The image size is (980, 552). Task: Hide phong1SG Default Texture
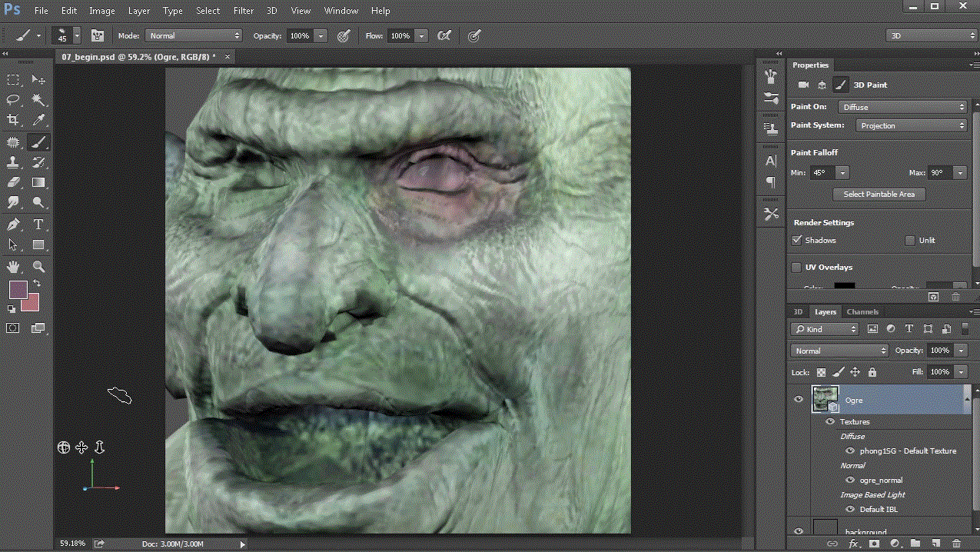(850, 451)
